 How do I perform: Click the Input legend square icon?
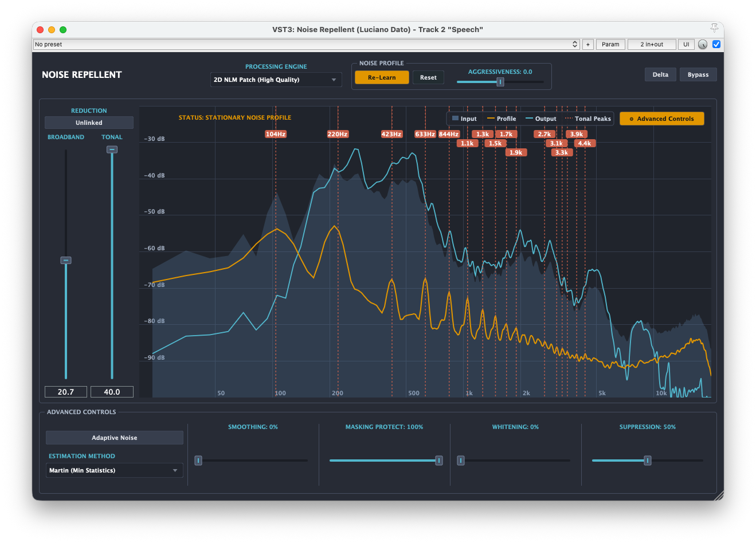[x=455, y=119]
